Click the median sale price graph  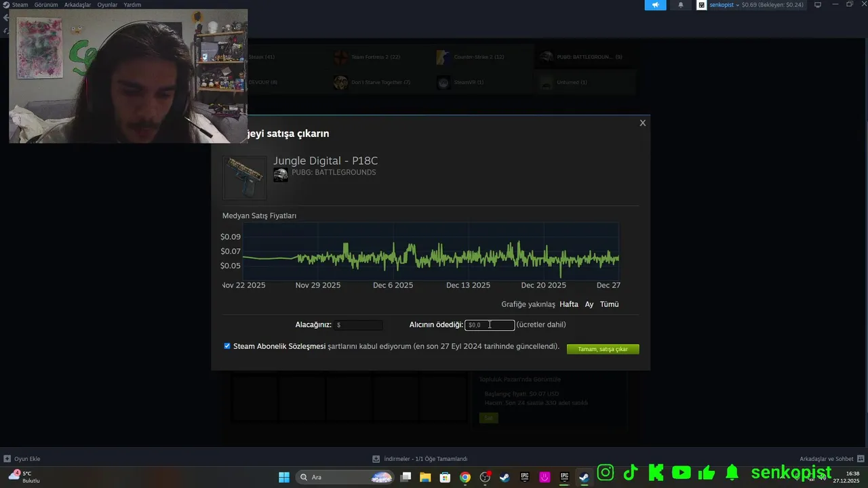point(431,251)
